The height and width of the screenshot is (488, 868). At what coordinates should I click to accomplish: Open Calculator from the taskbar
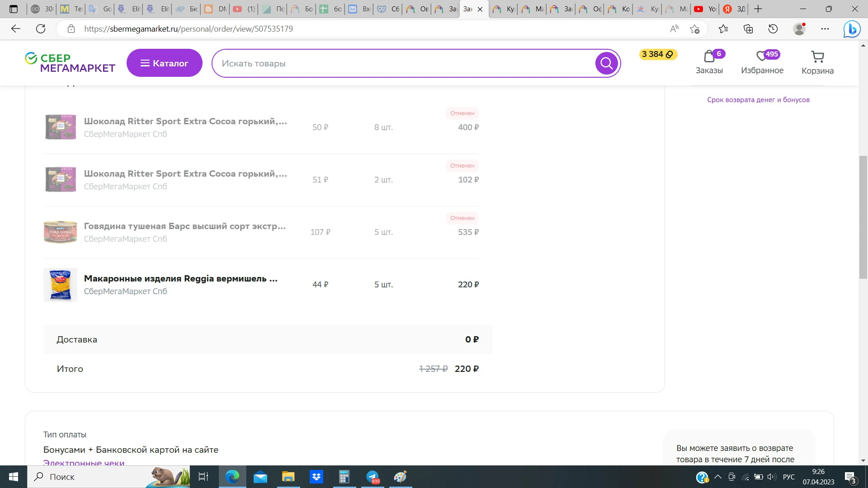[344, 477]
